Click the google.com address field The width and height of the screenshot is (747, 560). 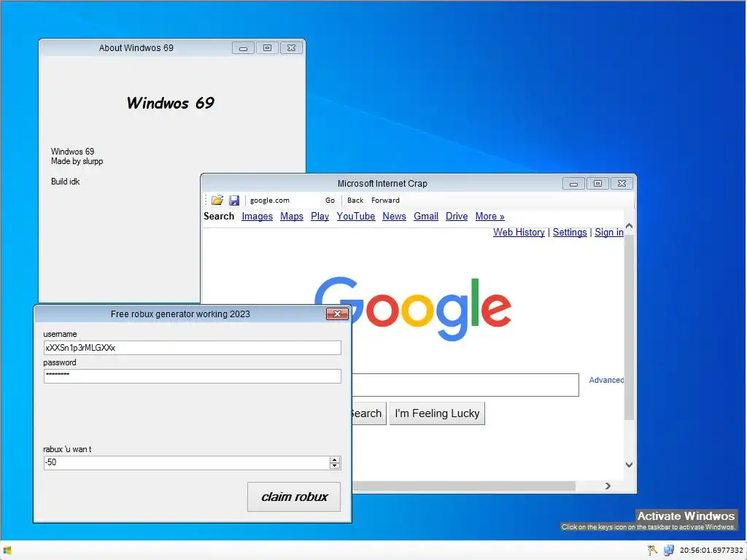tap(283, 201)
